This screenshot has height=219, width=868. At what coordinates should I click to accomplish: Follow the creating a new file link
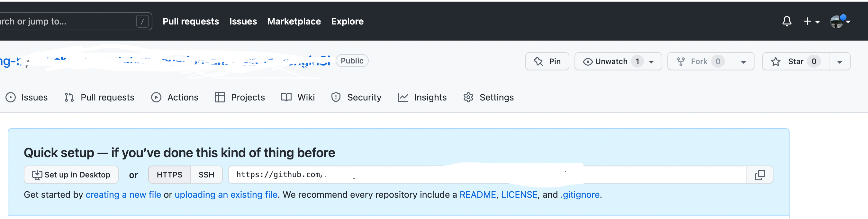tap(123, 195)
